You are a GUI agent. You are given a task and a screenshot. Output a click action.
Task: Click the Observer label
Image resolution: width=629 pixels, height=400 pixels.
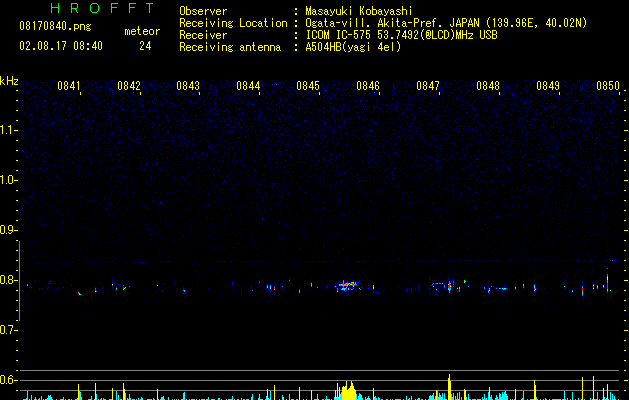click(203, 11)
